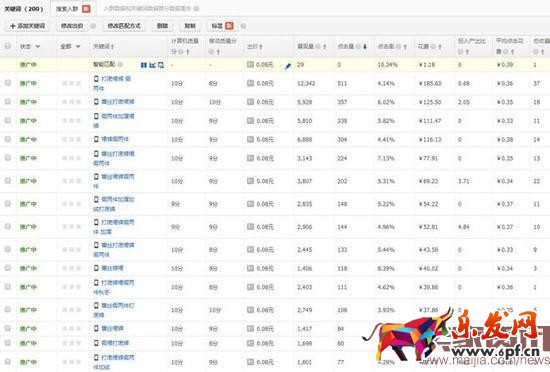Click the bid icon before 0.08元 in the 6,888 row
The image size is (550, 372).
pos(250,140)
